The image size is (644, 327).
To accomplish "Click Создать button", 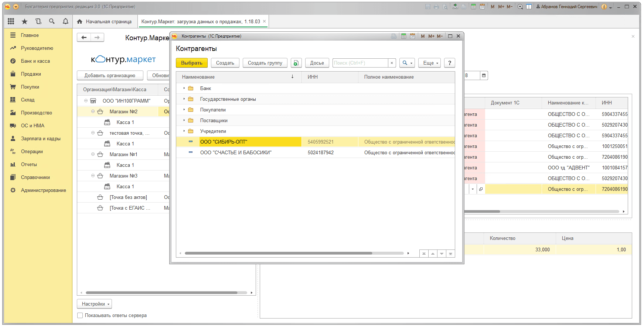I will pos(225,63).
